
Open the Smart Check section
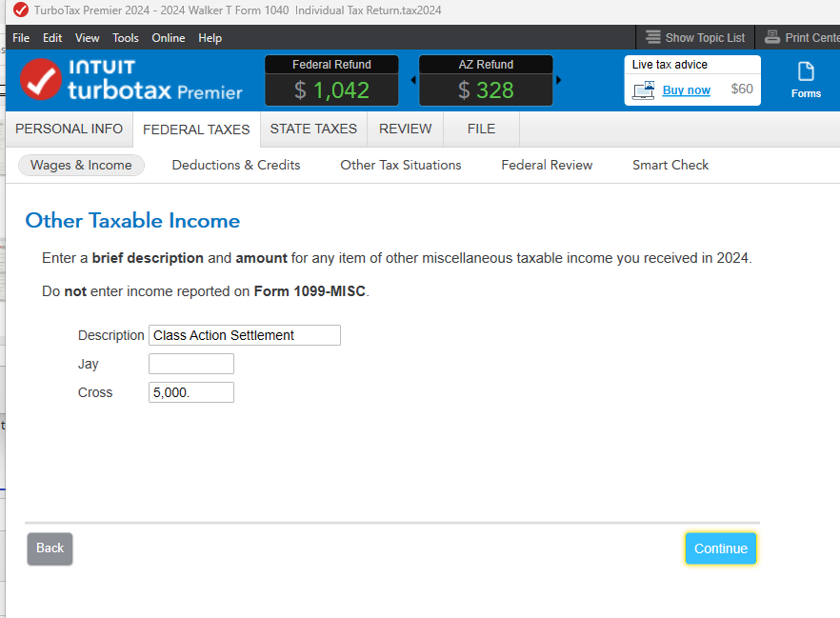[x=670, y=165]
